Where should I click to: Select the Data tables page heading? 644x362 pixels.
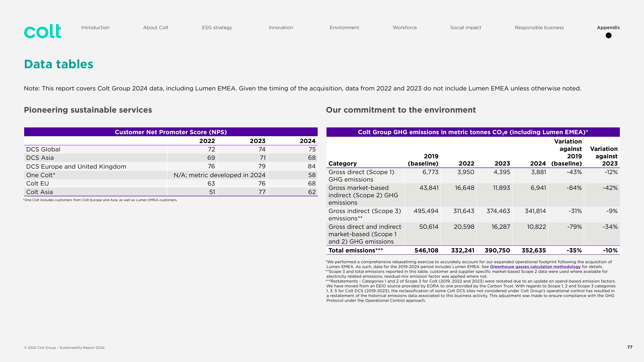tap(58, 64)
